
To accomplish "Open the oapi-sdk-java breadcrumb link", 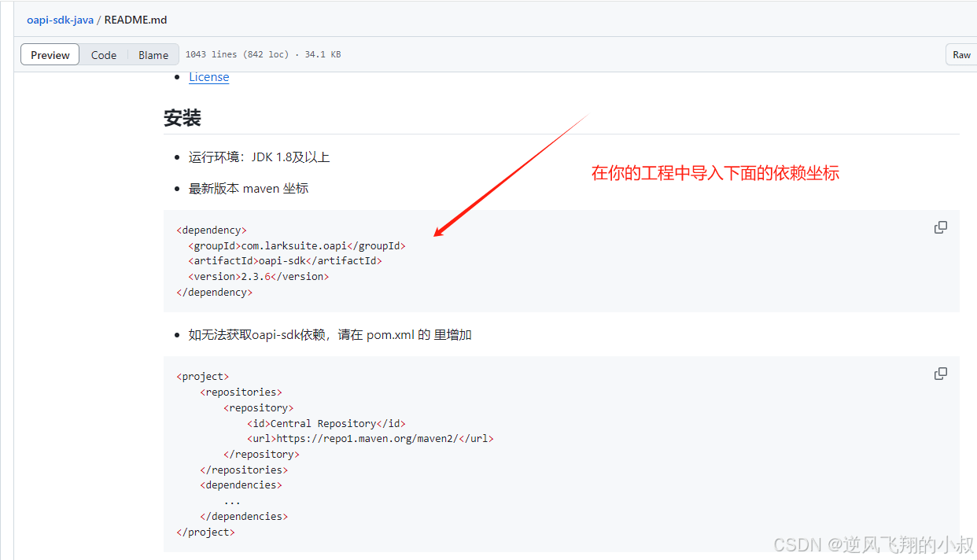I will [x=60, y=20].
